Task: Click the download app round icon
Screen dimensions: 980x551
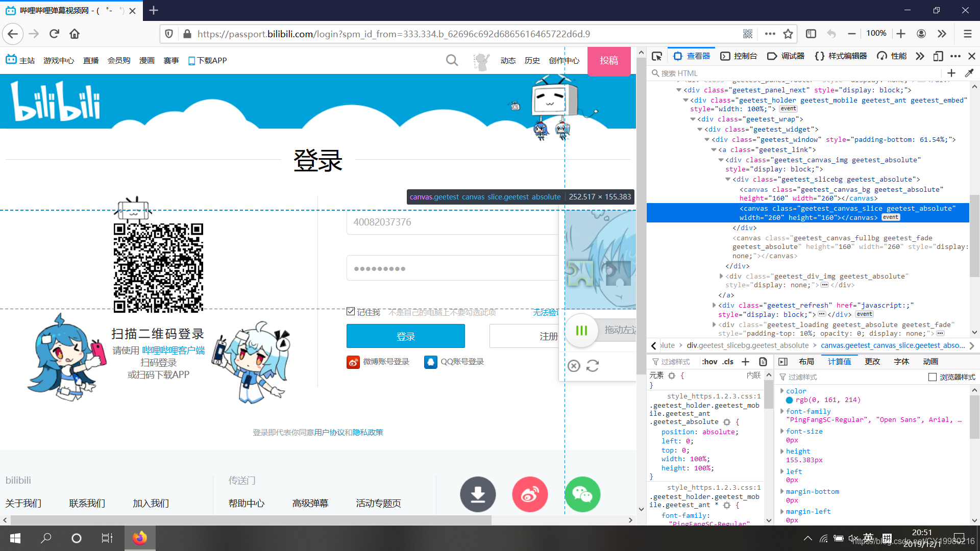Action: [x=478, y=494]
